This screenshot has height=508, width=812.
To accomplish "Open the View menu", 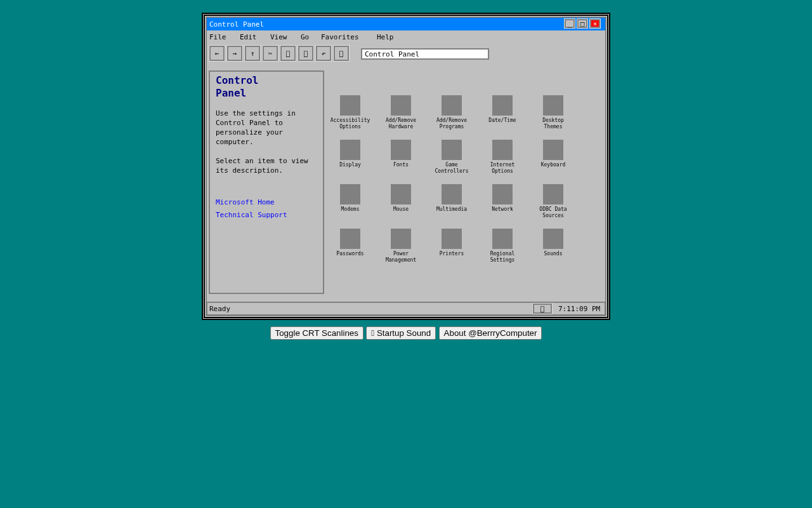I will coord(278,37).
